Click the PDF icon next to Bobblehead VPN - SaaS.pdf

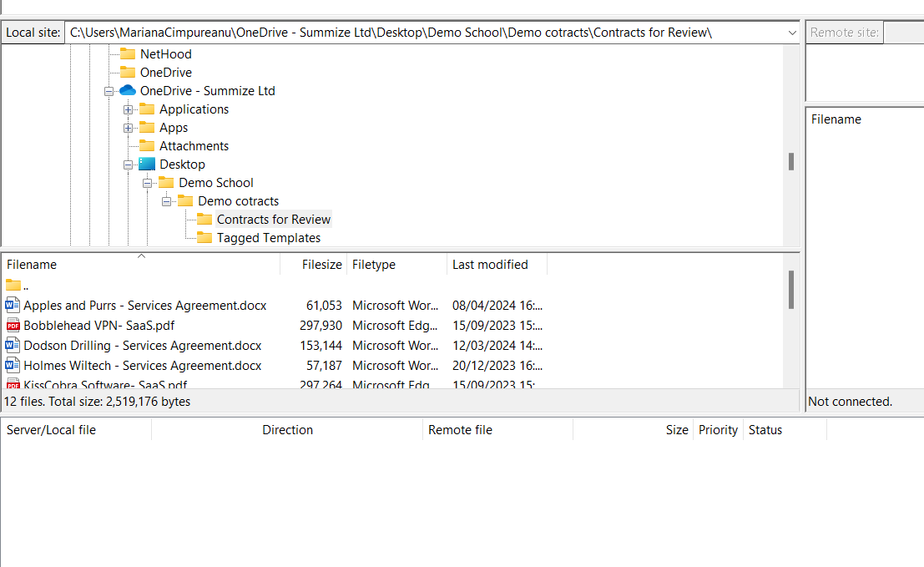coord(12,325)
